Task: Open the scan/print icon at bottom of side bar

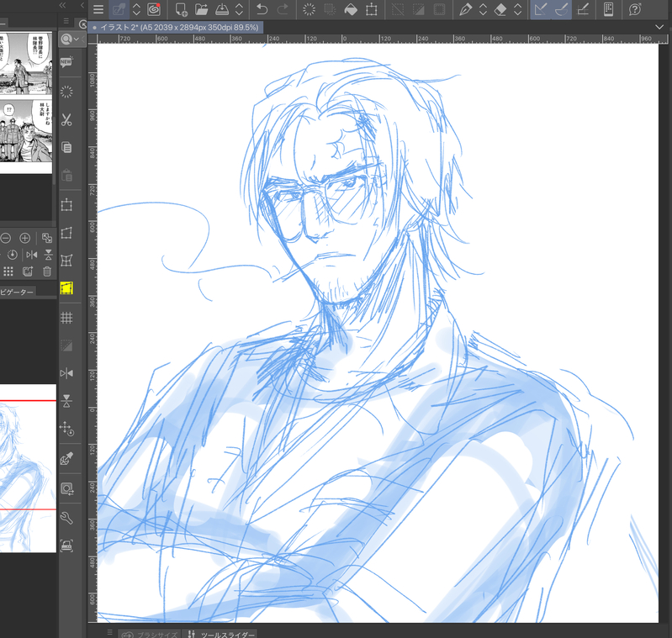Action: pyautogui.click(x=66, y=546)
